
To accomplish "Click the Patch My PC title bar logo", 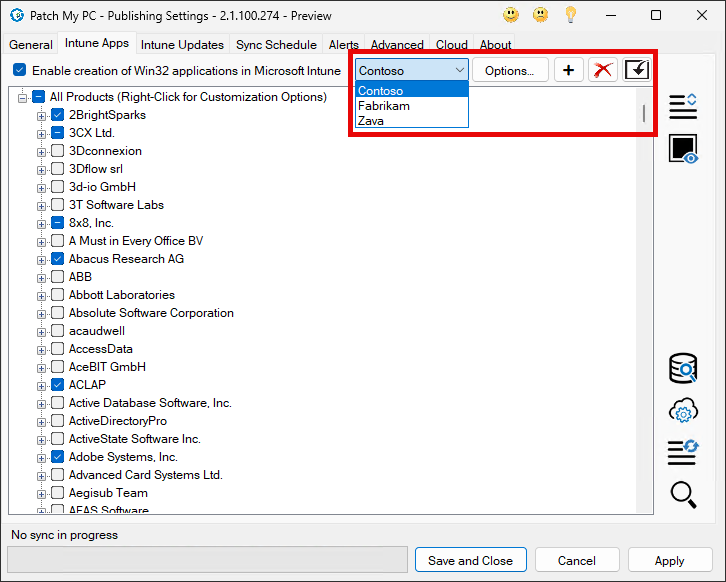I will [x=17, y=15].
